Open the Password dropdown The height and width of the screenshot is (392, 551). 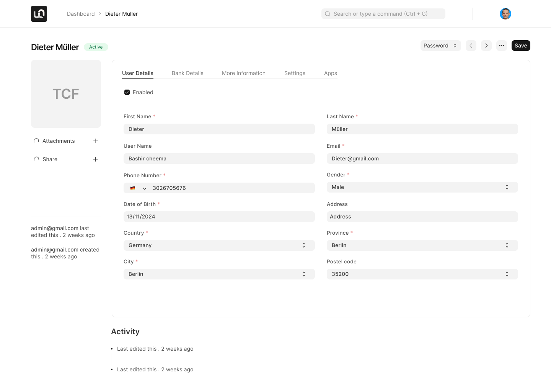pos(440,46)
